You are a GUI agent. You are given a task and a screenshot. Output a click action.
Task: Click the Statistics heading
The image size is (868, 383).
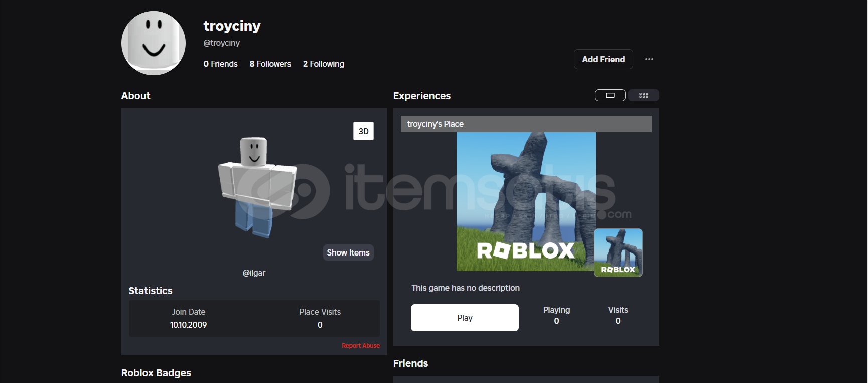(x=151, y=291)
